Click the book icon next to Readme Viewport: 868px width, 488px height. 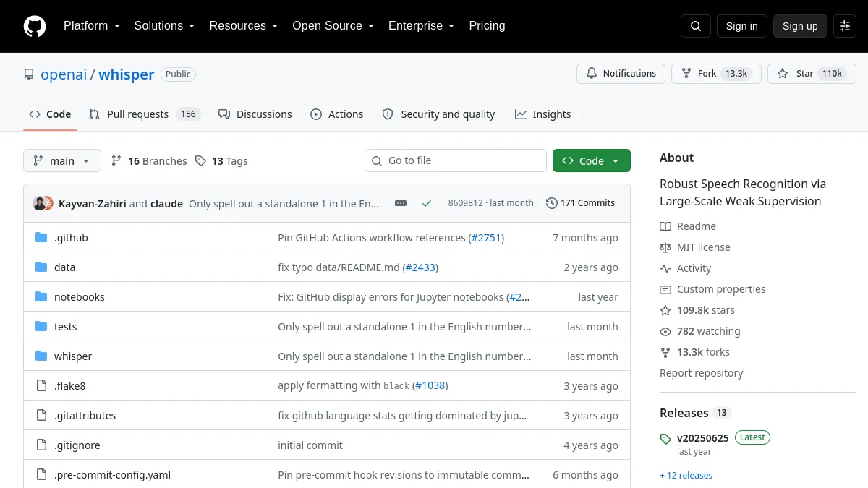pos(665,226)
